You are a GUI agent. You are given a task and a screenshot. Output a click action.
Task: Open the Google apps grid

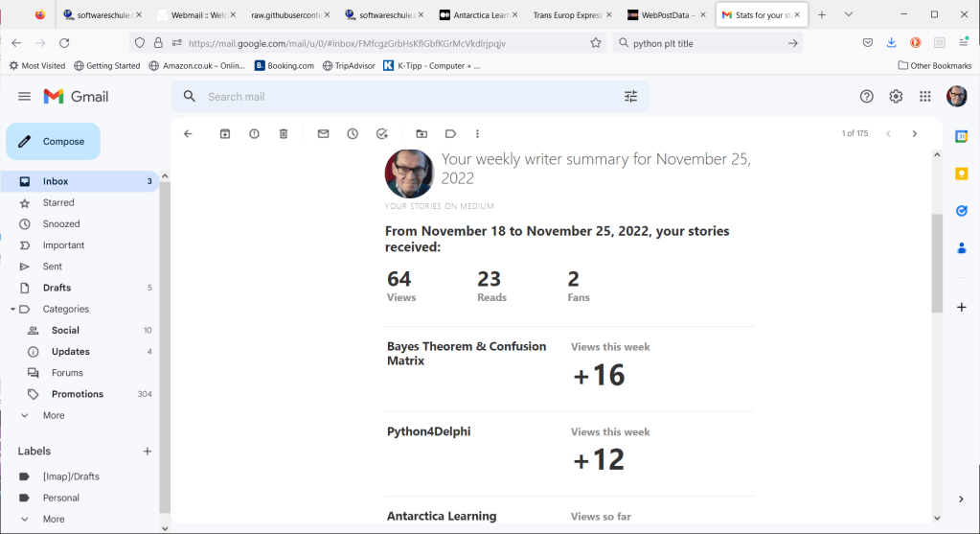(x=924, y=97)
